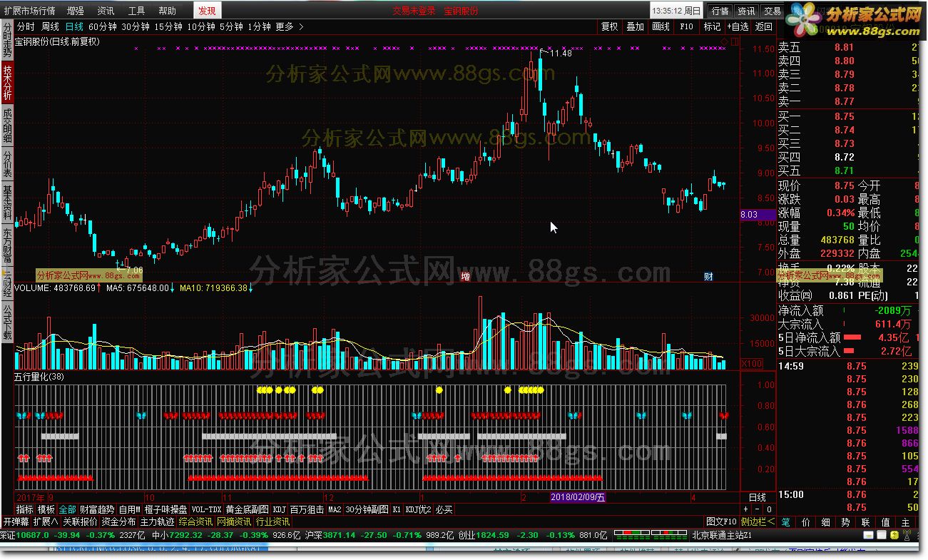Select the 基本资料 sidebar tab
The width and height of the screenshot is (928, 560).
click(x=7, y=203)
